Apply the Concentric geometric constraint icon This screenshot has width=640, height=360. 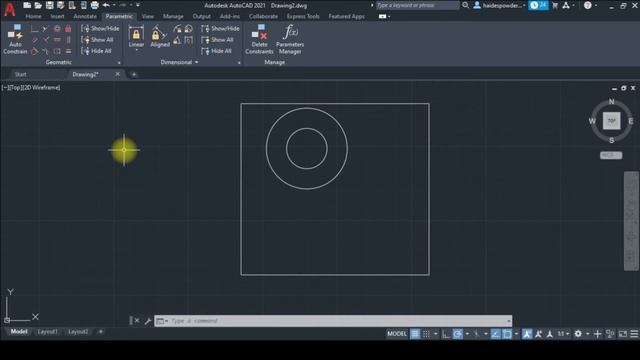pos(57,29)
